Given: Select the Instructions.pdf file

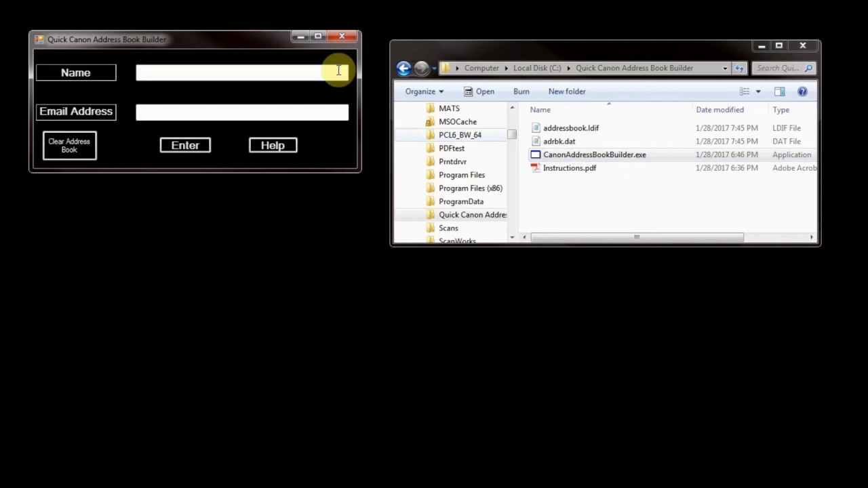Looking at the screenshot, I should pyautogui.click(x=569, y=168).
